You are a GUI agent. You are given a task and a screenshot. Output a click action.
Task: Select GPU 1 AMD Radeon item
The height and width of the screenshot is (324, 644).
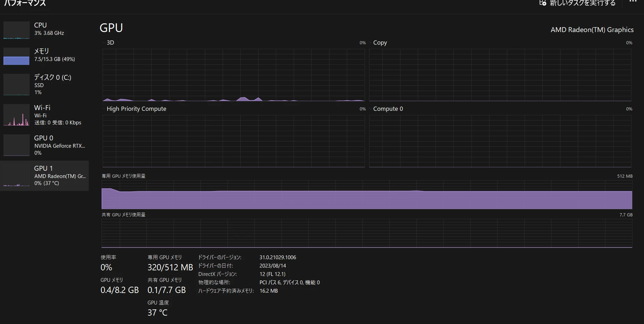click(x=45, y=176)
